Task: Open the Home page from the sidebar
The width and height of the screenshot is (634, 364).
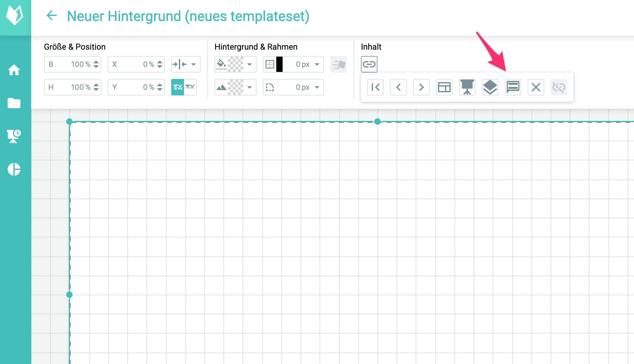Action: [x=14, y=70]
